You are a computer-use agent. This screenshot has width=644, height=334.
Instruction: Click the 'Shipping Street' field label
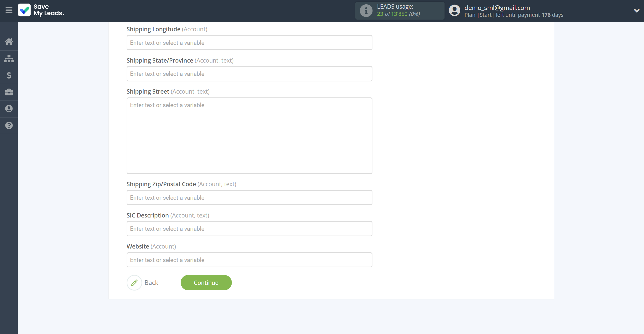pyautogui.click(x=148, y=92)
